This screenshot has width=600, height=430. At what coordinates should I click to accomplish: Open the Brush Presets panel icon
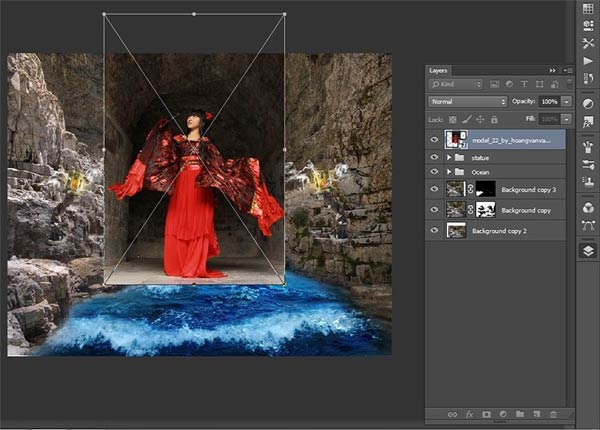pyautogui.click(x=588, y=147)
